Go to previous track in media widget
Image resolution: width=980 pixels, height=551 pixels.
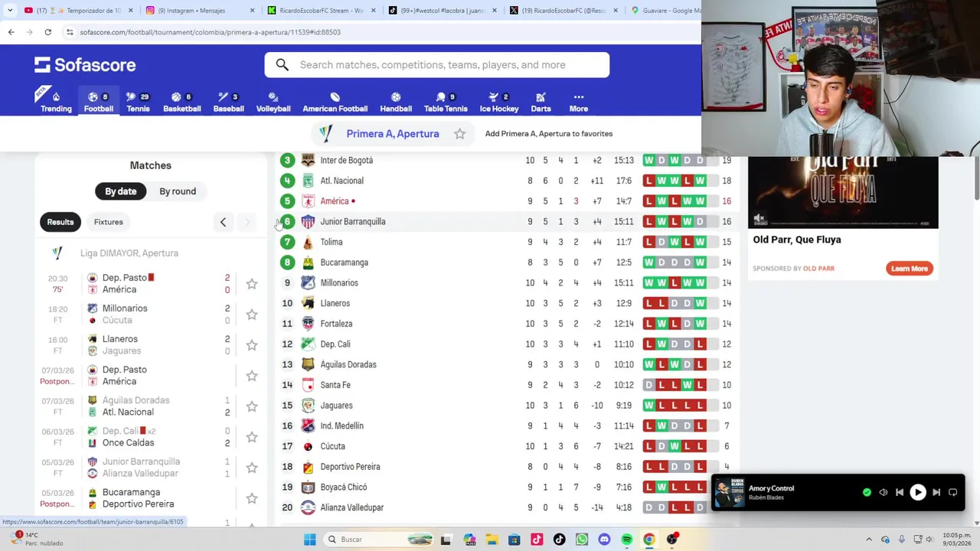pyautogui.click(x=900, y=493)
